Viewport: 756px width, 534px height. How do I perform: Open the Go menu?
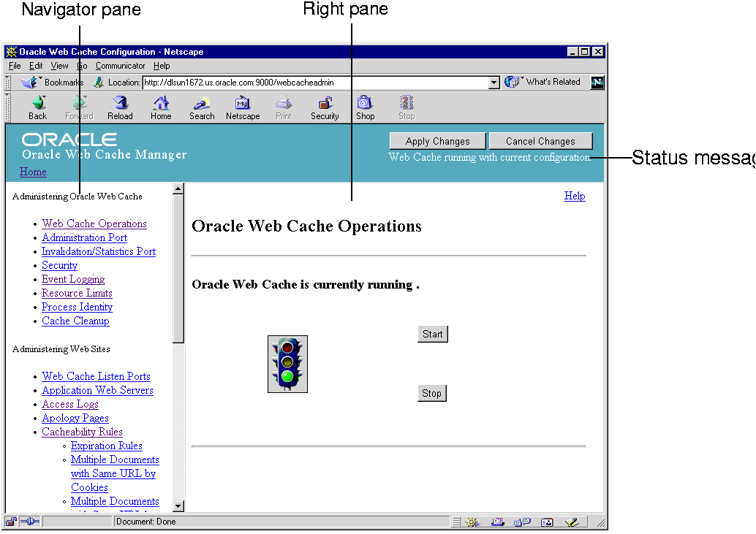point(82,66)
